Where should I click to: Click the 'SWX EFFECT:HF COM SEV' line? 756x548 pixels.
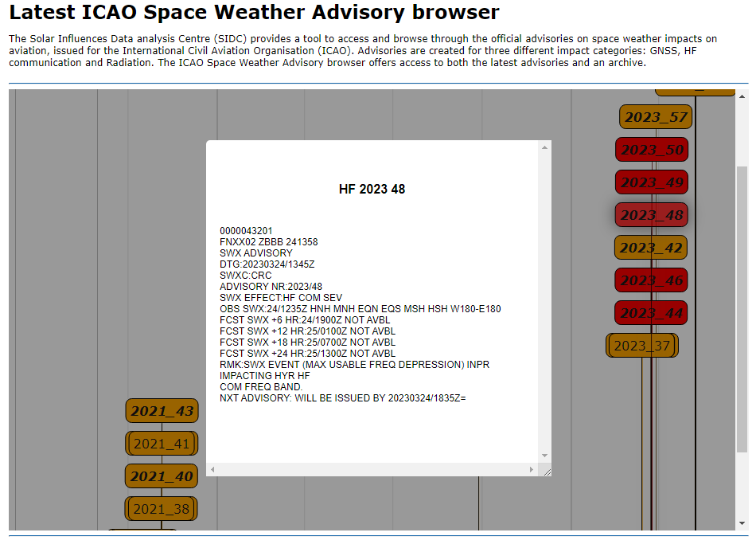pyautogui.click(x=281, y=298)
